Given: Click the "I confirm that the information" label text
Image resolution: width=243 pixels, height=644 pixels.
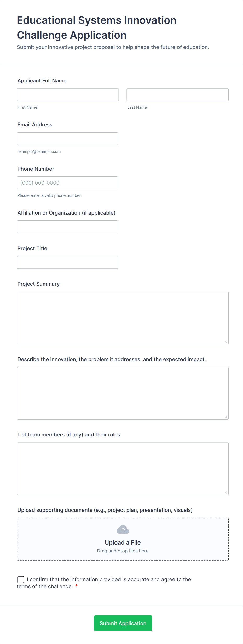Looking at the screenshot, I should pos(109,580).
